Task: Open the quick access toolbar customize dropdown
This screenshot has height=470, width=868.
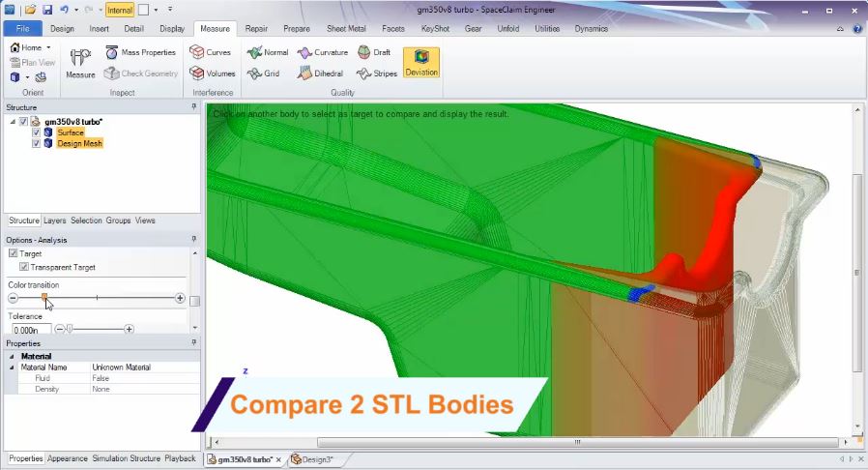Action: pyautogui.click(x=170, y=10)
